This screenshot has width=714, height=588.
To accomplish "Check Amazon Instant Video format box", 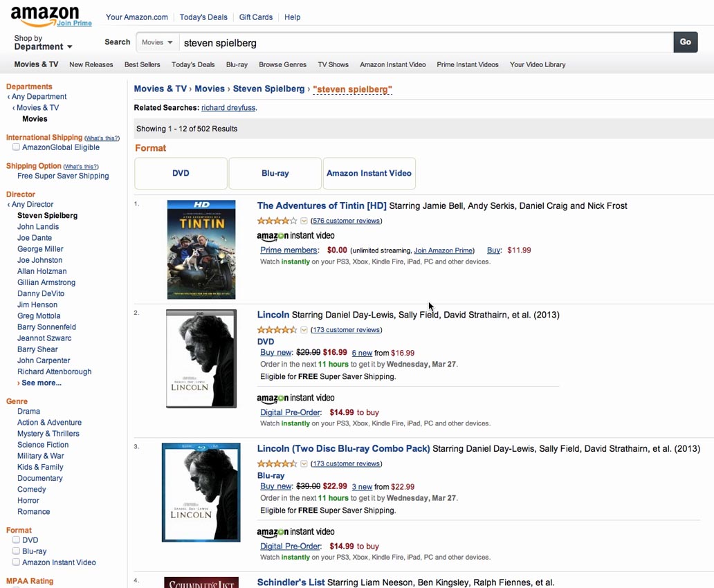I will [16, 562].
